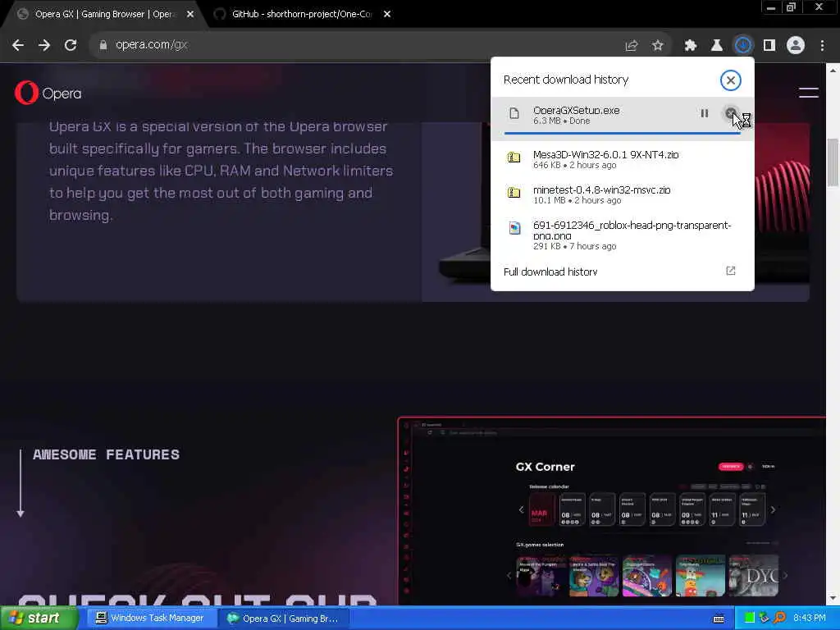
Task: Click the 8:43 PM clock
Action: click(809, 619)
